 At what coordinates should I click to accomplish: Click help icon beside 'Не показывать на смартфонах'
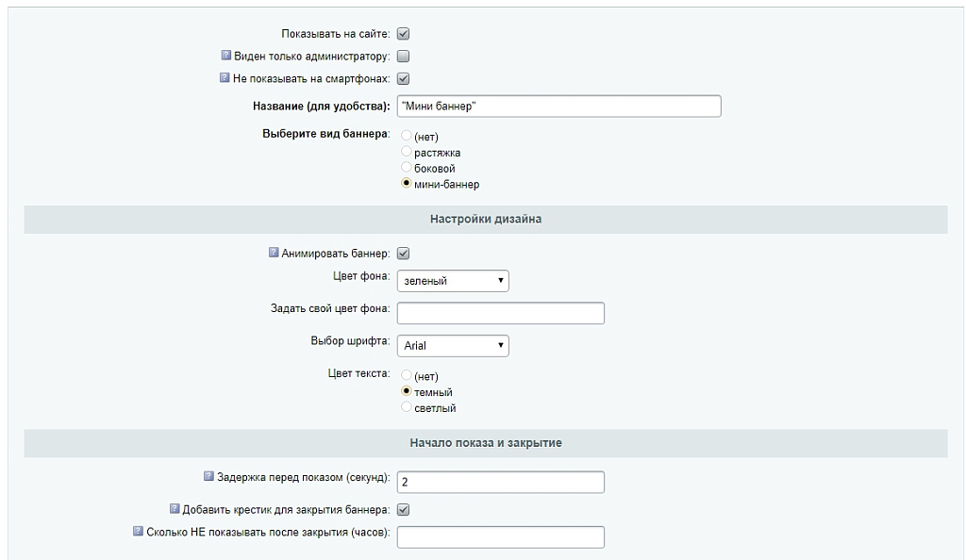click(225, 78)
